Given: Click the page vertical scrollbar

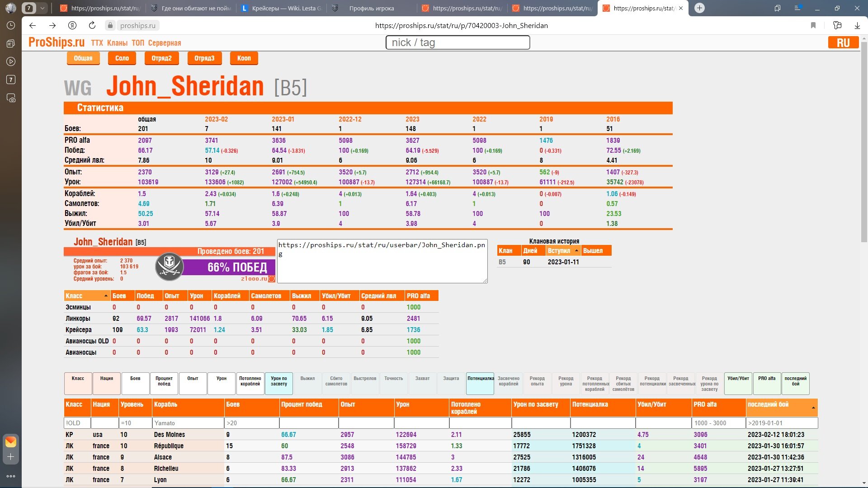Looking at the screenshot, I should coord(864,142).
